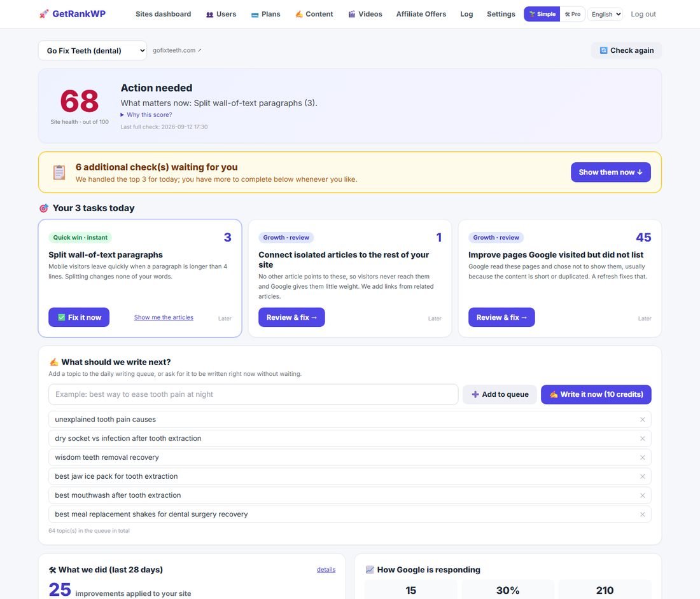Switch to Simple mode

pos(542,14)
